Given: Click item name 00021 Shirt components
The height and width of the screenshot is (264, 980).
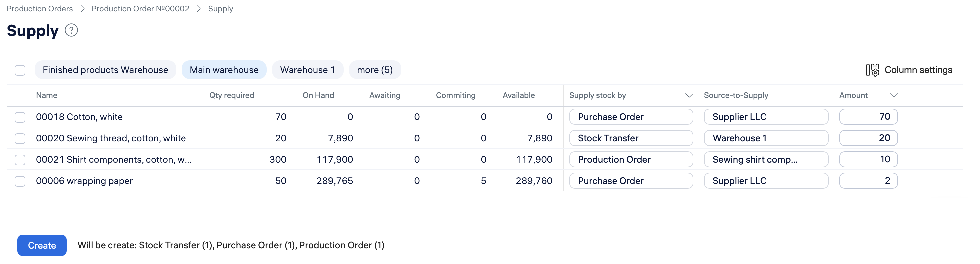Looking at the screenshot, I should click(113, 159).
